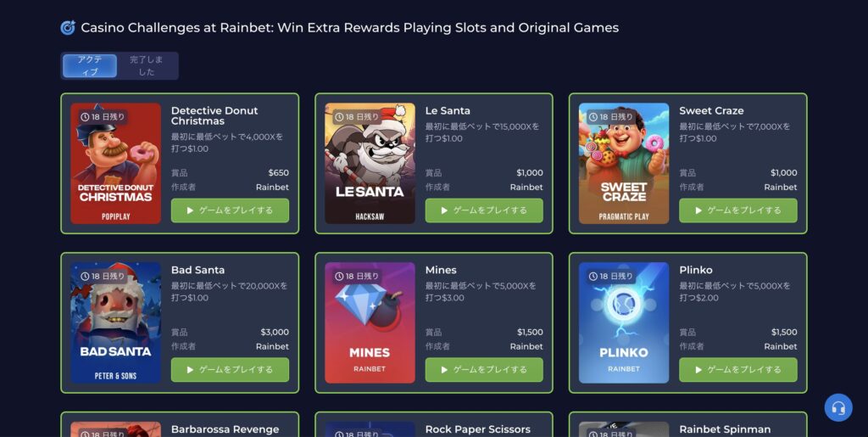Switch to the 完了しました tab
The image size is (868, 437).
(x=147, y=66)
